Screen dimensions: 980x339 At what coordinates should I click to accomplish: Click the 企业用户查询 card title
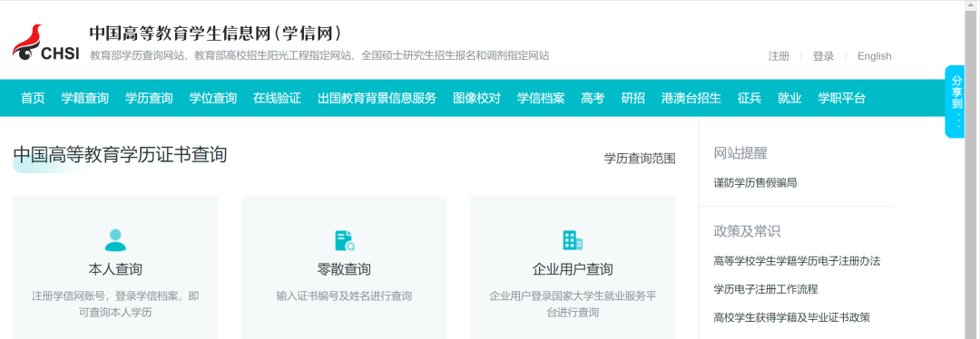click(573, 269)
